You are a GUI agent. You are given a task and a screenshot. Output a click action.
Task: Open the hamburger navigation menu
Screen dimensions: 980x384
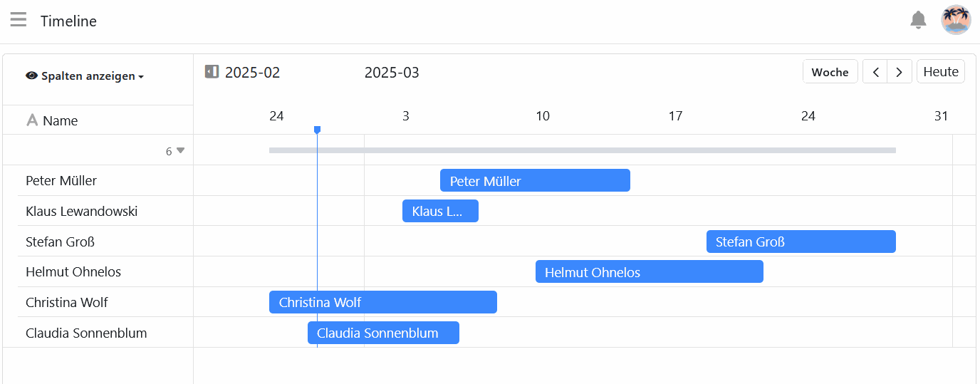(19, 20)
